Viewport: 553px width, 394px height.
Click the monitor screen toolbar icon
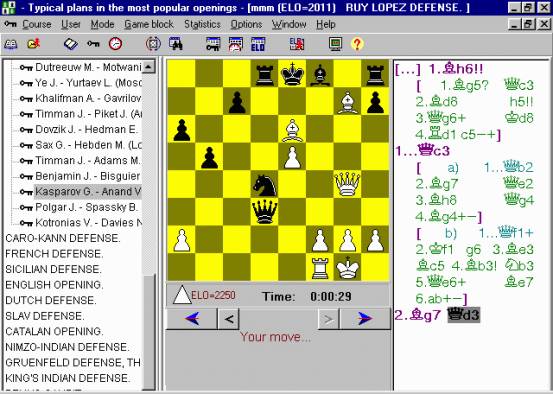coord(335,44)
